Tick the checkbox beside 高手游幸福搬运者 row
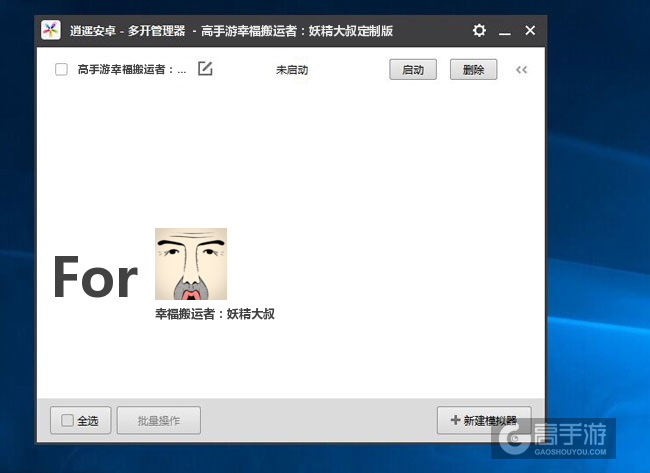650x473 pixels. click(61, 69)
